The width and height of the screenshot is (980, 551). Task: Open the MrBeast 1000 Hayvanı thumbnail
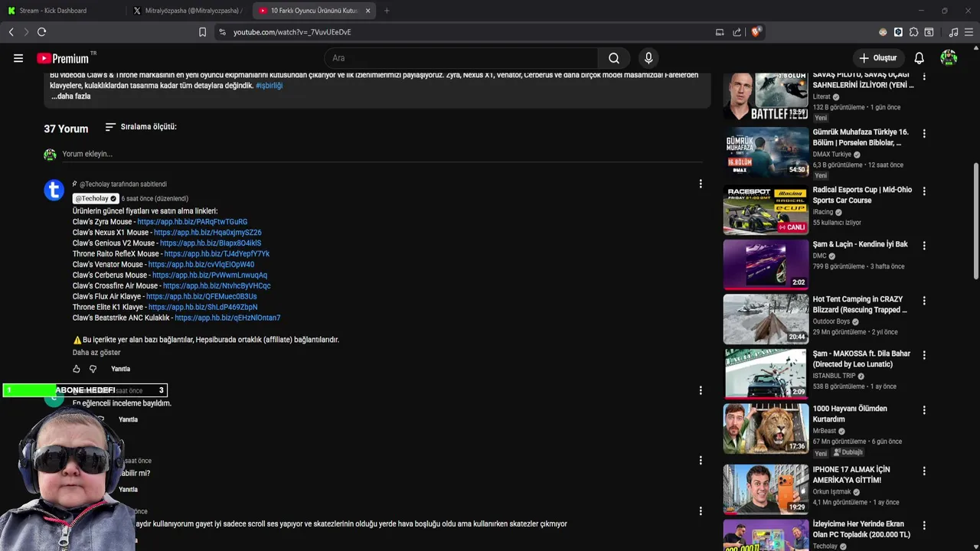[x=766, y=429]
